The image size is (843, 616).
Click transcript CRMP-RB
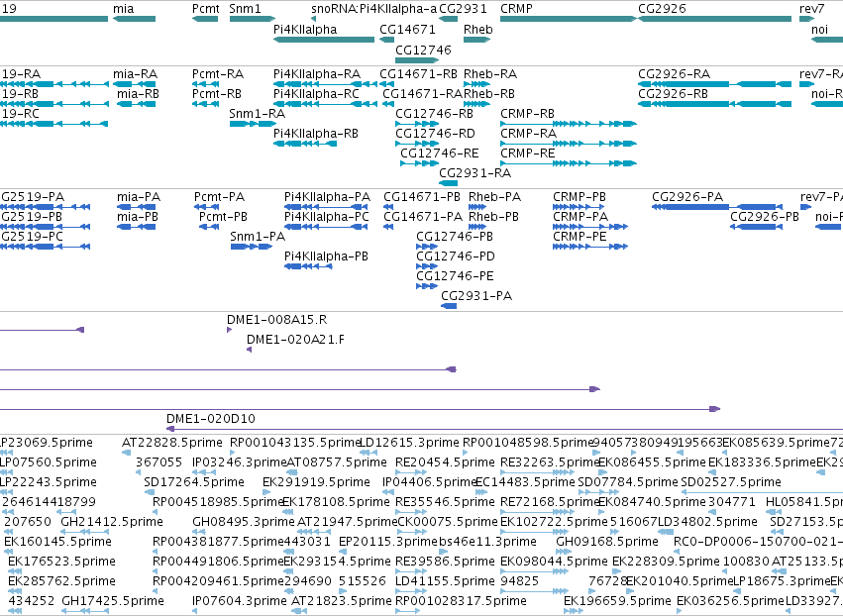(569, 124)
